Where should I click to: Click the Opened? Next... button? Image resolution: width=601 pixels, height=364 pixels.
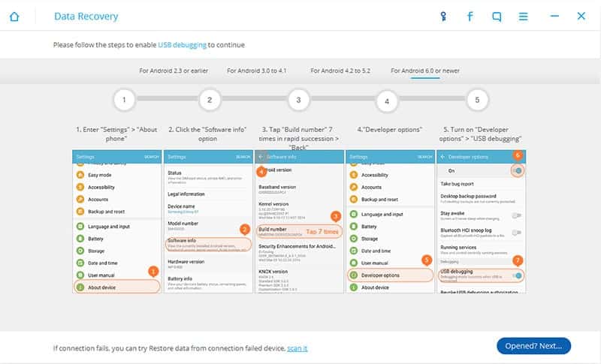[533, 346]
